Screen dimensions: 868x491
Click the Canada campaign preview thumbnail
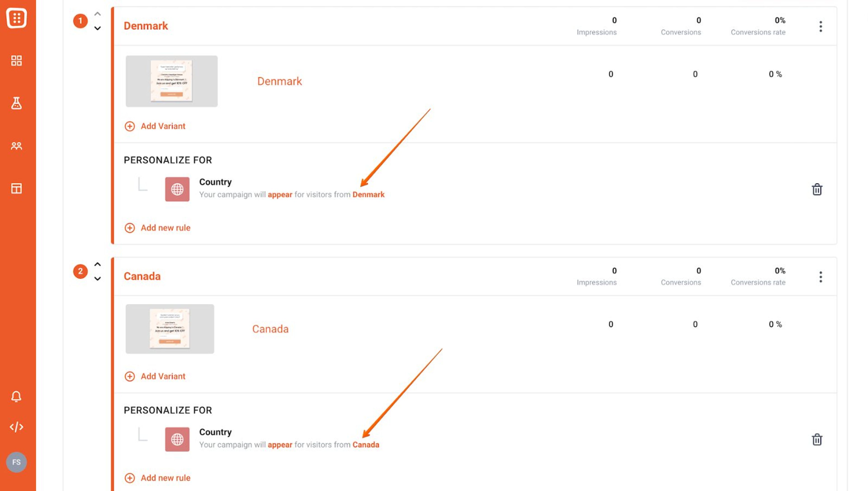click(169, 329)
